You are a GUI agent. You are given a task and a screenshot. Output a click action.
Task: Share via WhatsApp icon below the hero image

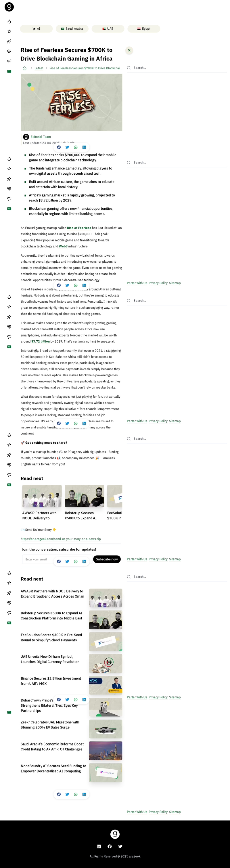[x=76, y=147]
